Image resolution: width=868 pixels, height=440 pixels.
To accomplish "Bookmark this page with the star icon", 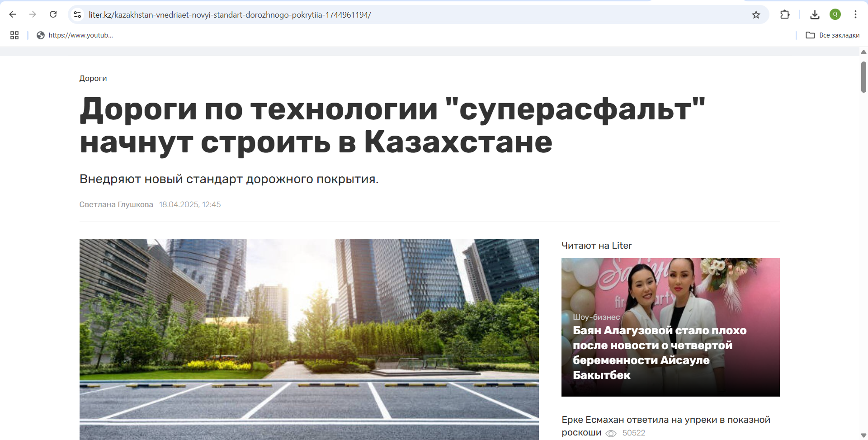I will pyautogui.click(x=756, y=14).
